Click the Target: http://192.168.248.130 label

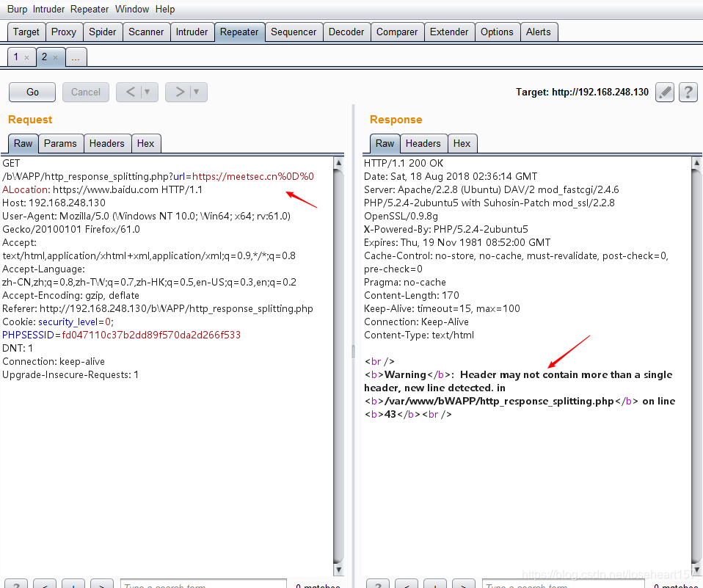[x=582, y=92]
